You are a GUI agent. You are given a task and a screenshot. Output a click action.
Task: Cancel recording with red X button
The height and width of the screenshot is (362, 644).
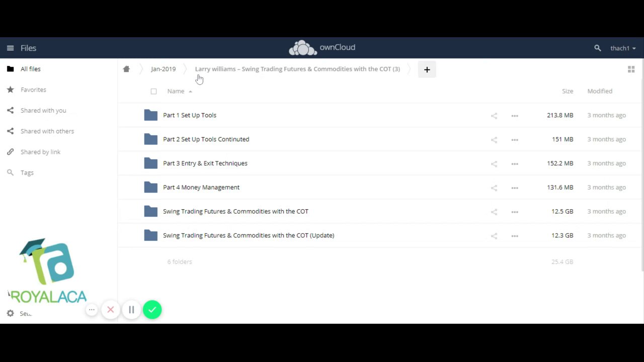click(x=111, y=310)
